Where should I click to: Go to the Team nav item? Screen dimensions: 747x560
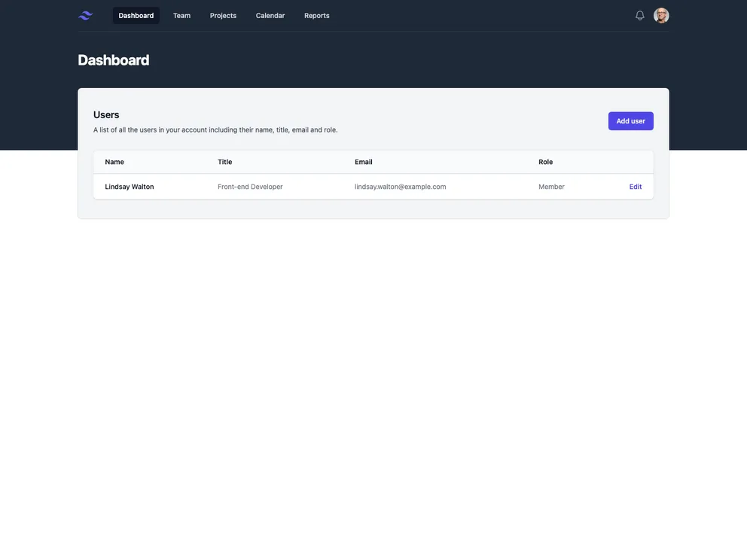point(181,16)
